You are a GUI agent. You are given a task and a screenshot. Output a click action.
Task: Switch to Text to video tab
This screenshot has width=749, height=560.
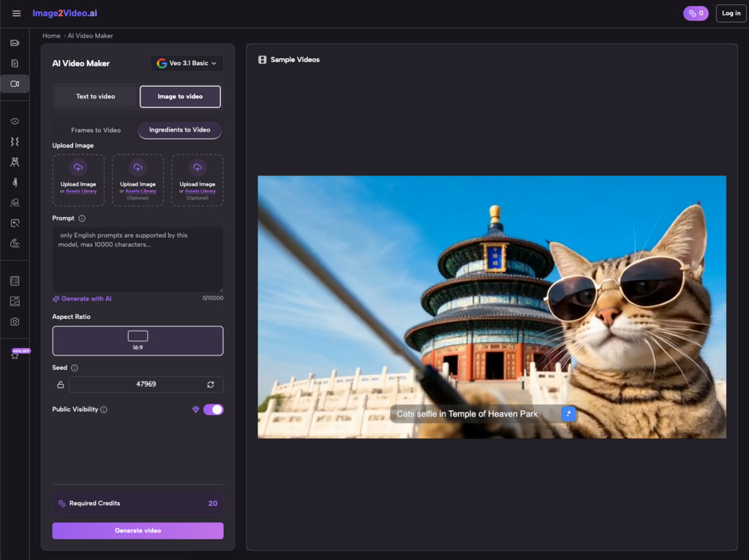click(x=95, y=97)
